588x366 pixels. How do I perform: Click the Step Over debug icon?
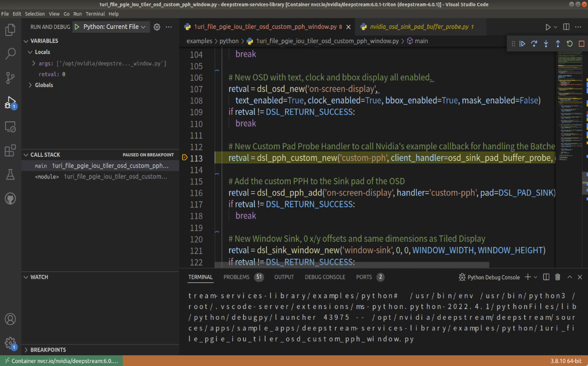pos(534,44)
